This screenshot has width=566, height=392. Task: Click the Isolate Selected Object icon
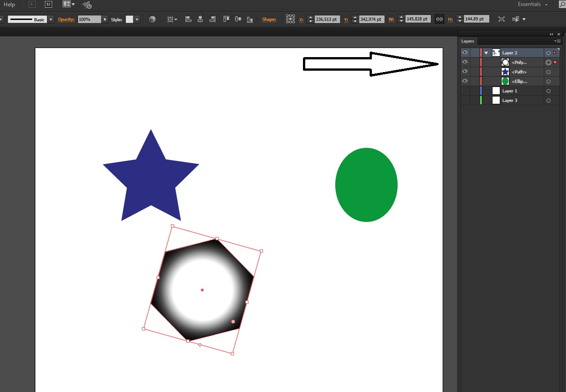click(x=501, y=19)
